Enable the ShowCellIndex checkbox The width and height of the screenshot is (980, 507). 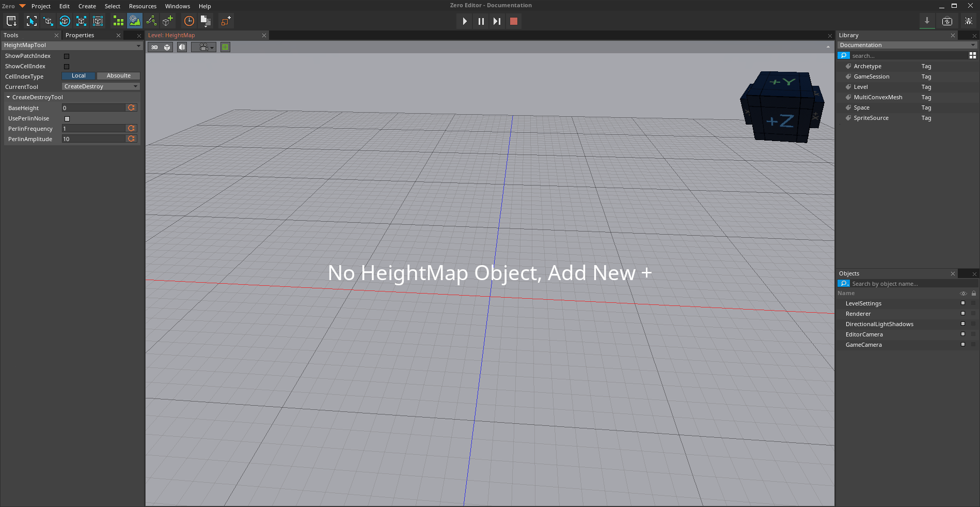click(x=67, y=66)
